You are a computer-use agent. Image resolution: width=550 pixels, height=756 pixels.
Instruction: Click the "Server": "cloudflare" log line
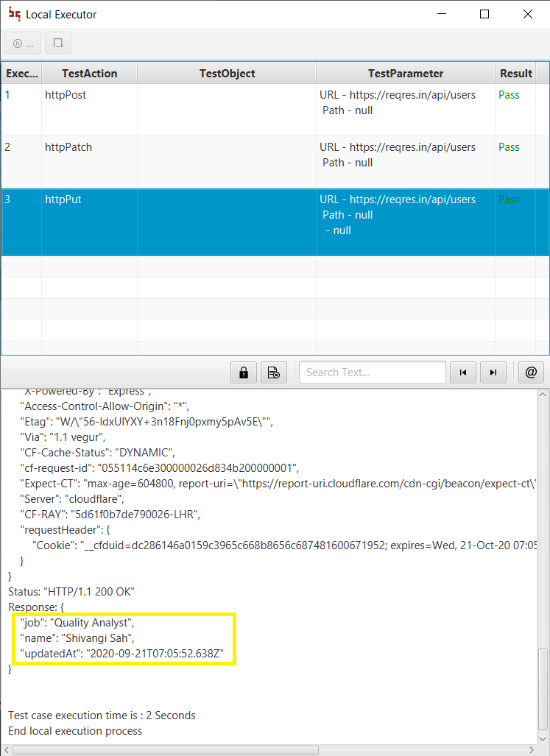(x=72, y=499)
